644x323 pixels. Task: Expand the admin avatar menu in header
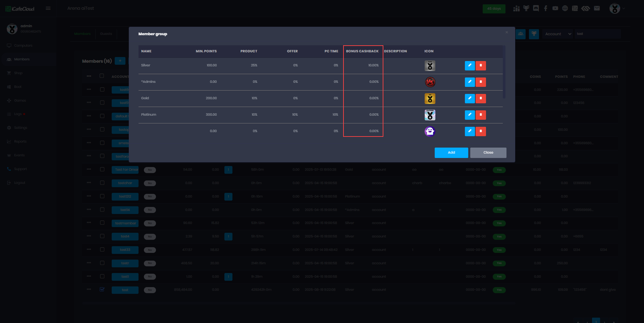[616, 8]
